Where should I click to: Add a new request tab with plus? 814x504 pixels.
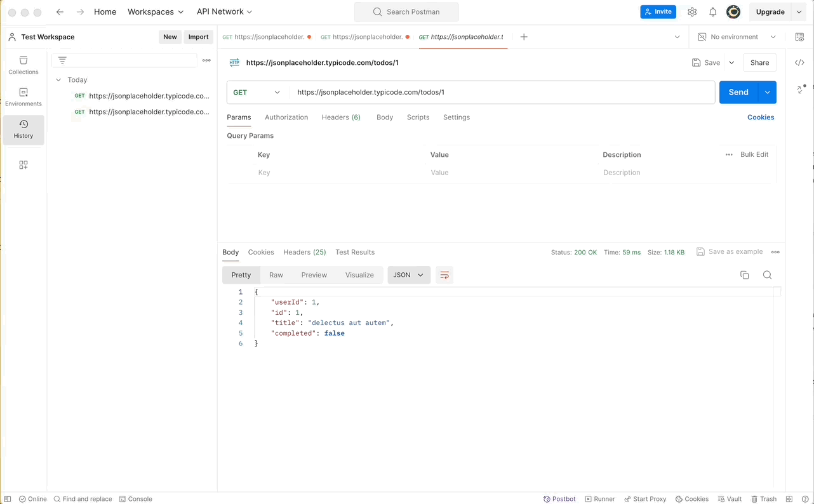click(x=524, y=37)
